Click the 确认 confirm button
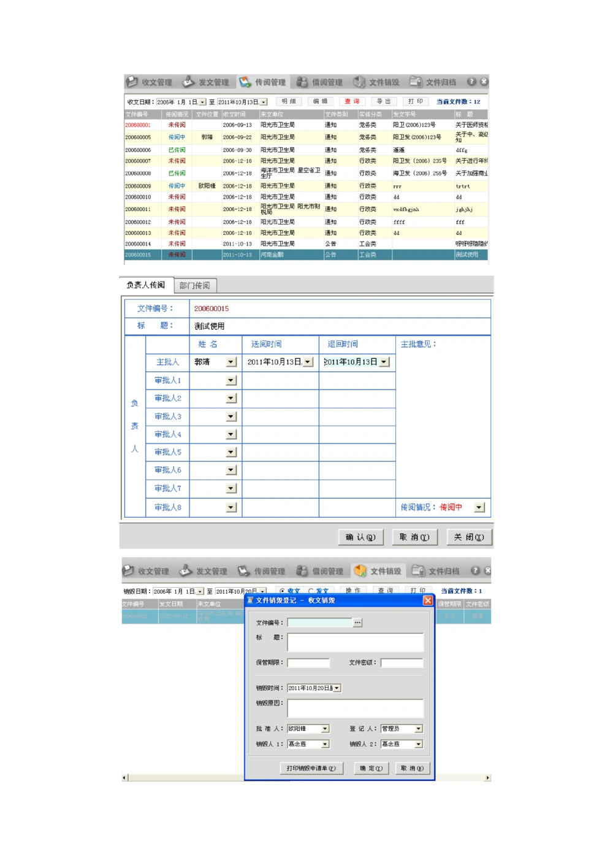The image size is (613, 868). point(360,537)
